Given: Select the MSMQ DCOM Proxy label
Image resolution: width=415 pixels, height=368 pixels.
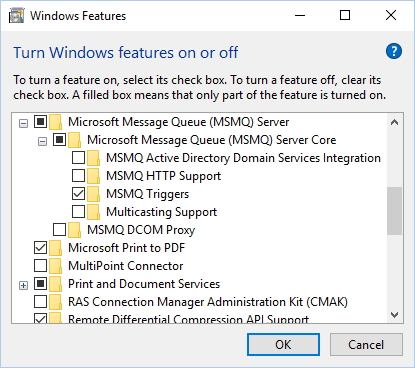Looking at the screenshot, I should tap(141, 230).
